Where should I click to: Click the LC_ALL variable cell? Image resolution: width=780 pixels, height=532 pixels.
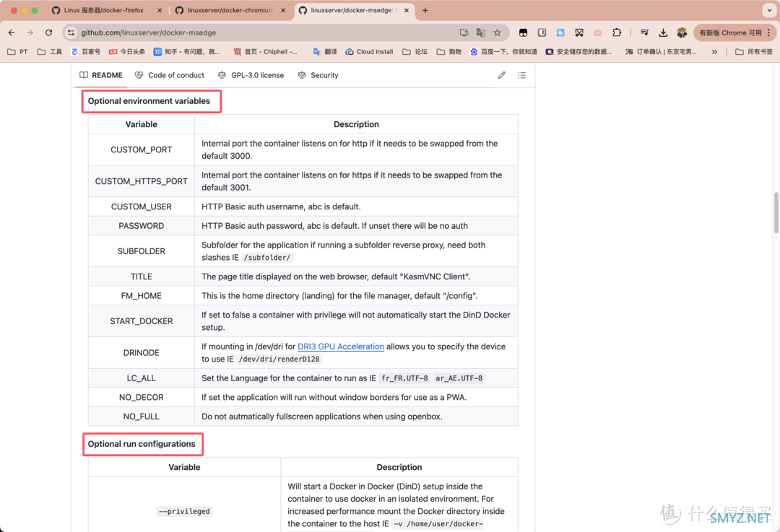pyautogui.click(x=142, y=378)
